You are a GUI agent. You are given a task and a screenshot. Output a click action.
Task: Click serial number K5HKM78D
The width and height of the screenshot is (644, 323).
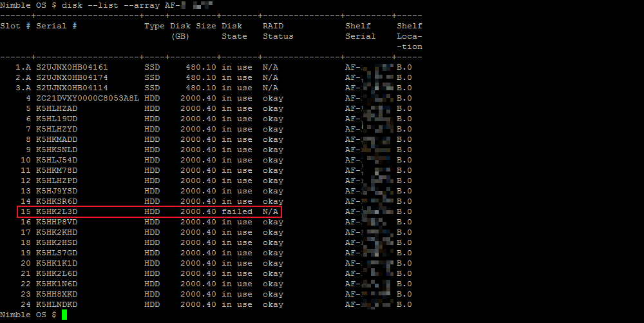click(57, 170)
